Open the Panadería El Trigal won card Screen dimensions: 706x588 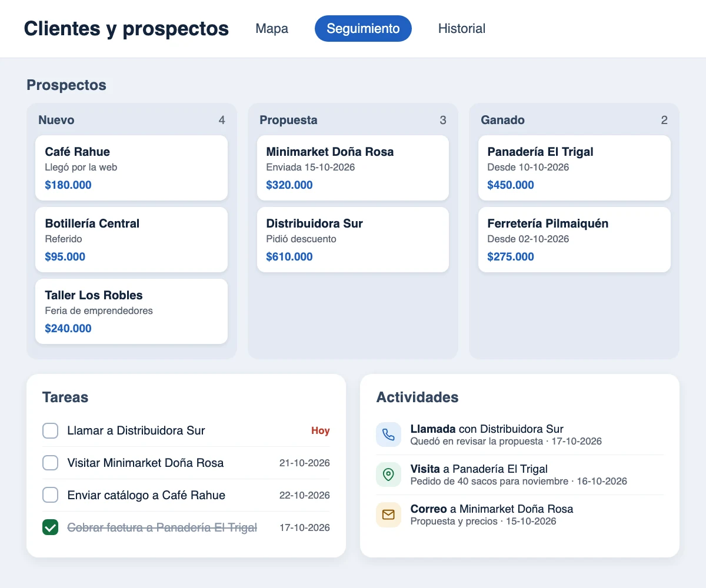pyautogui.click(x=574, y=168)
